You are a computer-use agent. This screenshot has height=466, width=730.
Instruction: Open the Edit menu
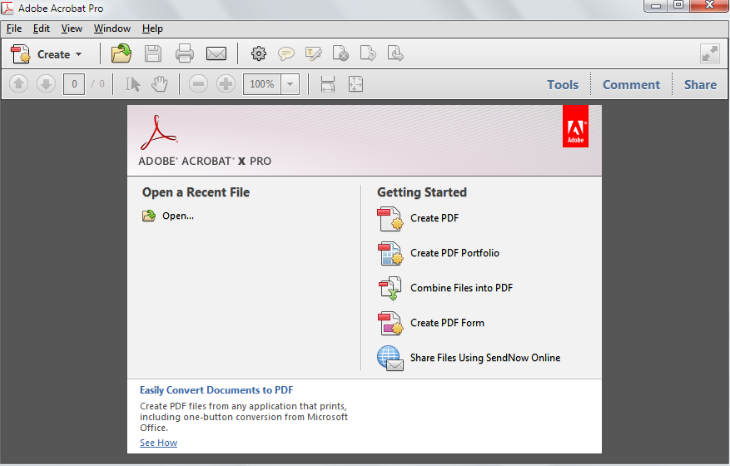tap(41, 29)
